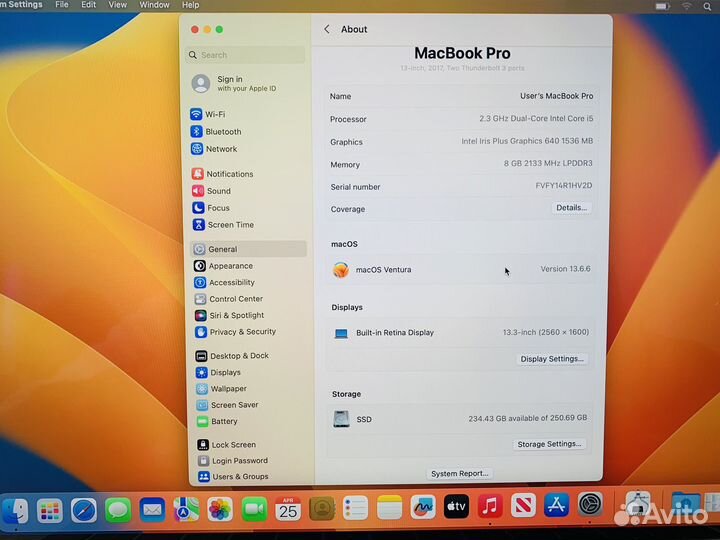Open Login Password settings

[x=233, y=461]
